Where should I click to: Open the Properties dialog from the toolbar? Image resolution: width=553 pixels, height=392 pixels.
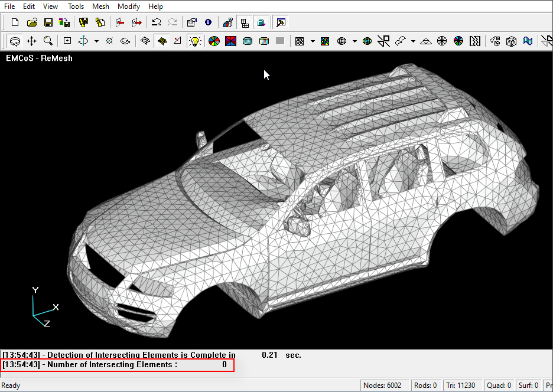point(191,22)
